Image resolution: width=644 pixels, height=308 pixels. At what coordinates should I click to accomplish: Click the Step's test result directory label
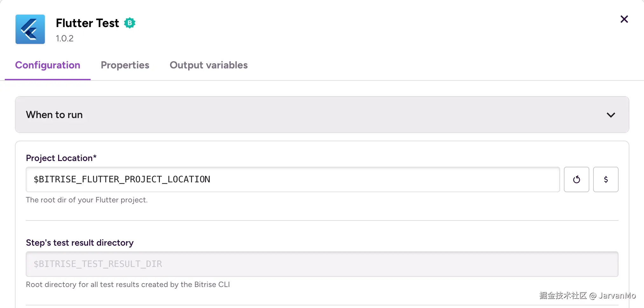point(80,243)
